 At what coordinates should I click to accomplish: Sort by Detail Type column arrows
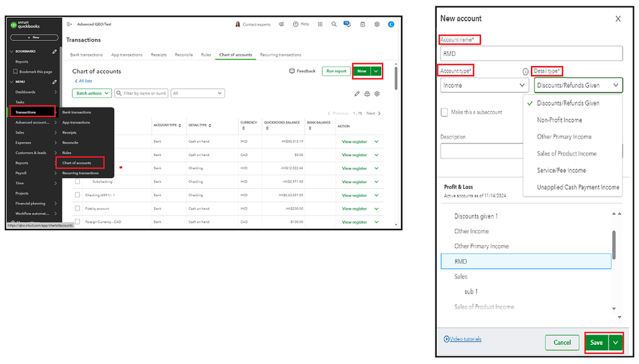[x=210, y=125]
